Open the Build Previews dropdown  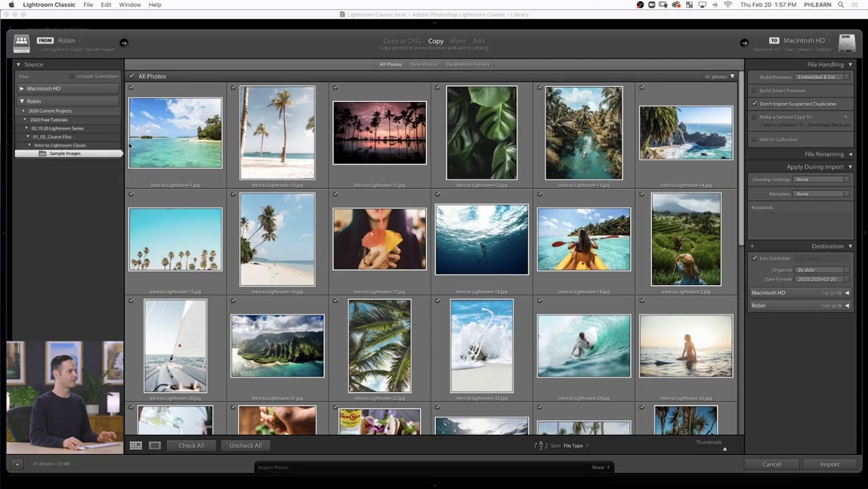[x=821, y=77]
